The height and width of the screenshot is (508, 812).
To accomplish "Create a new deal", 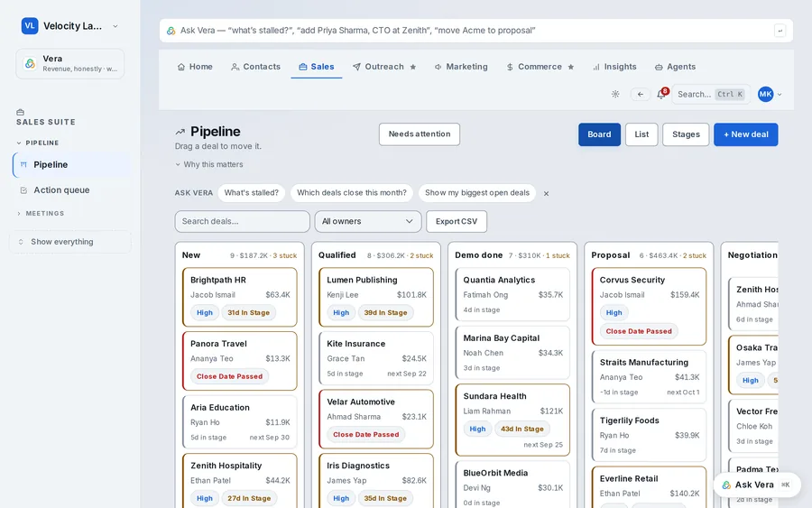I will (746, 134).
